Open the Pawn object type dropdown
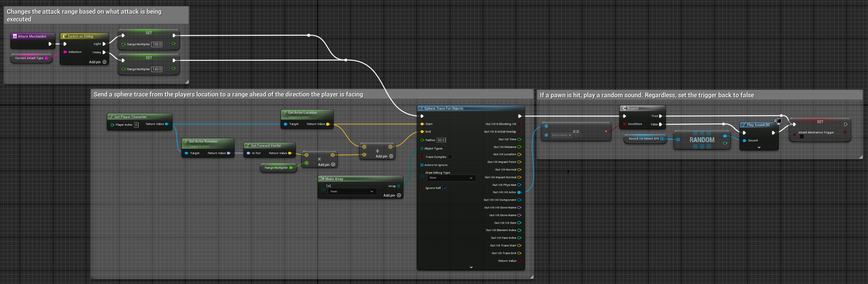868x284 pixels. pos(352,192)
